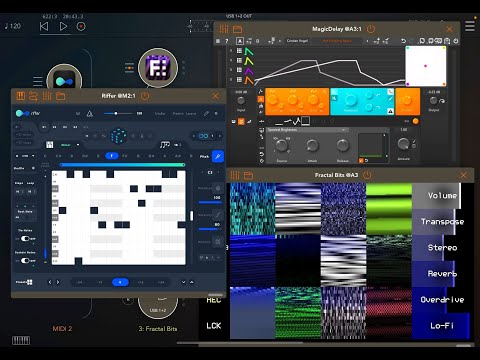Select root note A in Riffer
The image size is (480, 360).
tap(164, 156)
